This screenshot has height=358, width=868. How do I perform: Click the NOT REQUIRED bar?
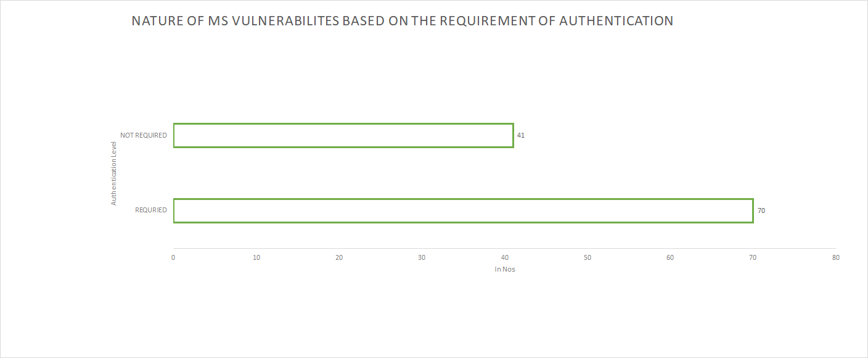click(343, 135)
